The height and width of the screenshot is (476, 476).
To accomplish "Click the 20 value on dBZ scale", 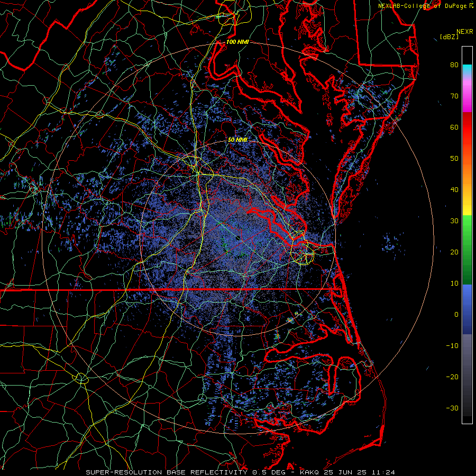I will [454, 252].
